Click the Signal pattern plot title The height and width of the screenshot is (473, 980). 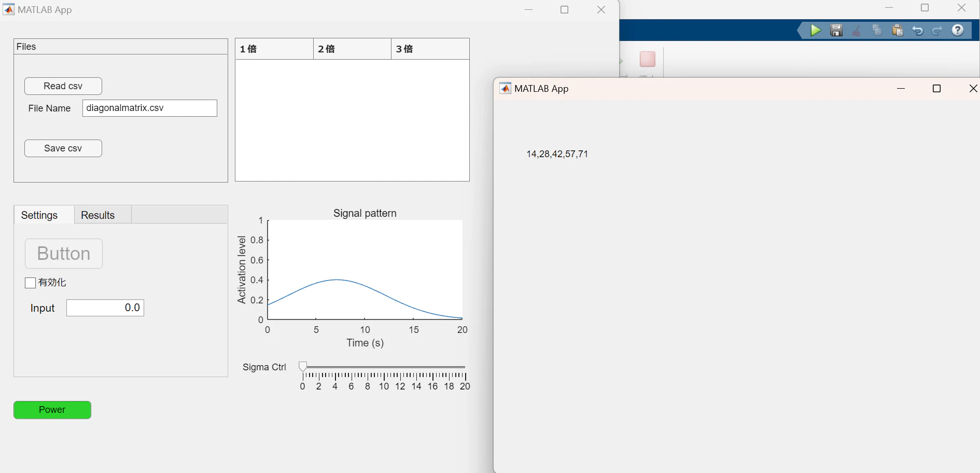365,213
